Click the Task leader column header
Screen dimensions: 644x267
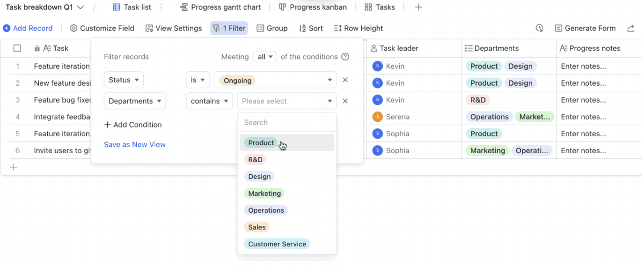point(414,48)
